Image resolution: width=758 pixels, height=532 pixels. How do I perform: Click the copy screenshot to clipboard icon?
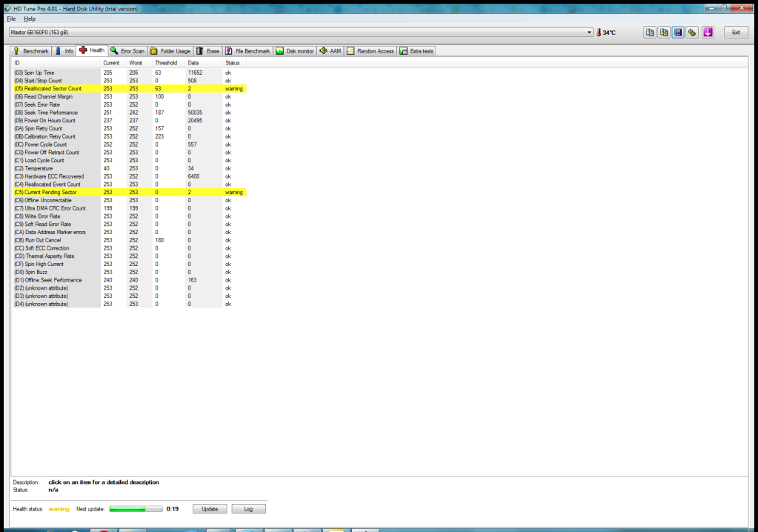(664, 33)
